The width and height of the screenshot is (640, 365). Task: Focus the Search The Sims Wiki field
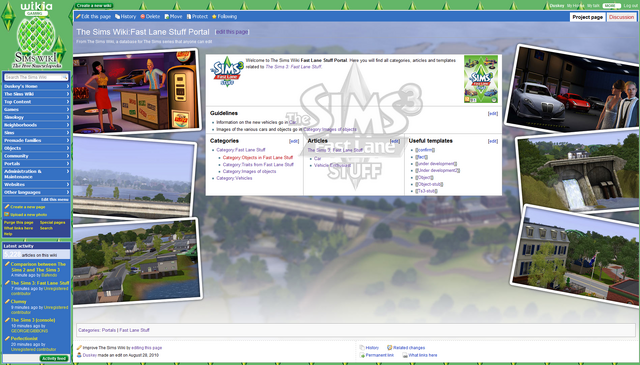33,77
